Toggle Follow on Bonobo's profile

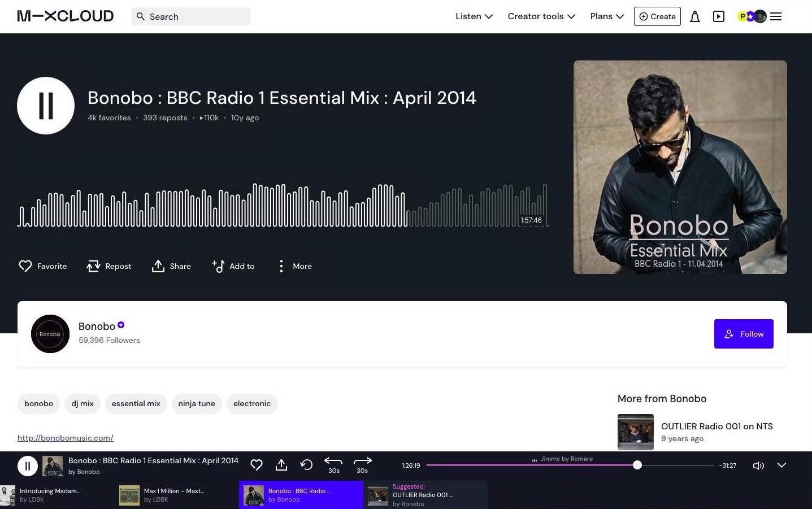[x=744, y=334]
